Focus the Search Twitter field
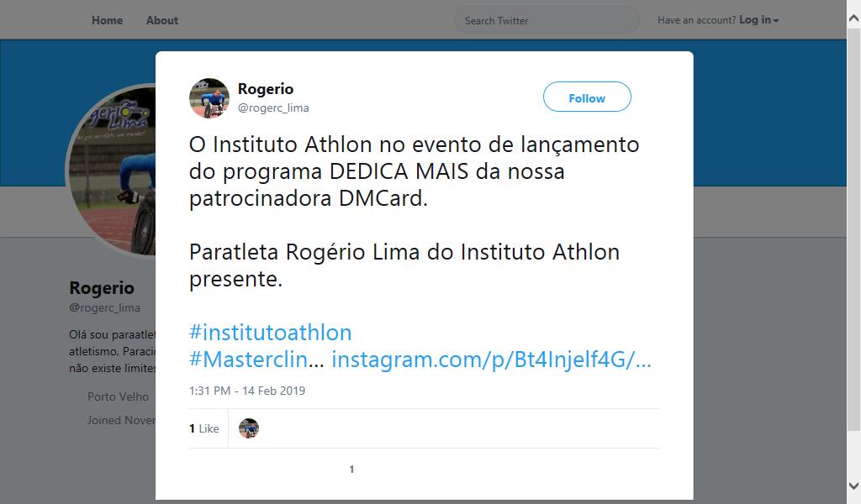Screen dimensions: 861x504 (547, 20)
